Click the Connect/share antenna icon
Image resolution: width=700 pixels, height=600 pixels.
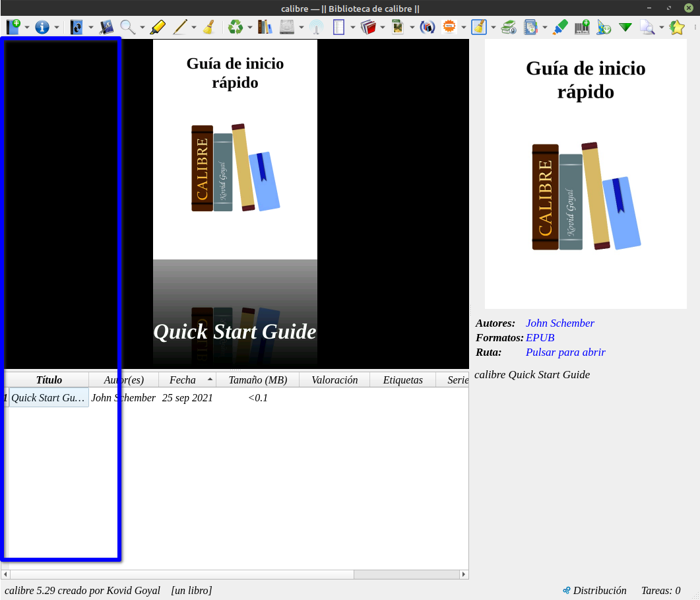pyautogui.click(x=317, y=27)
